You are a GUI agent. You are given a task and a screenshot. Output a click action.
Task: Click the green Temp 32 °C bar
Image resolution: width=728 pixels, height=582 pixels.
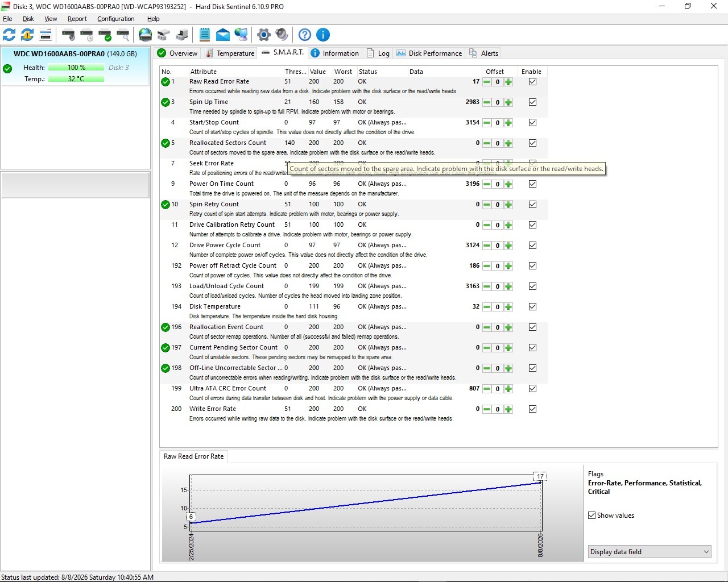[76, 79]
